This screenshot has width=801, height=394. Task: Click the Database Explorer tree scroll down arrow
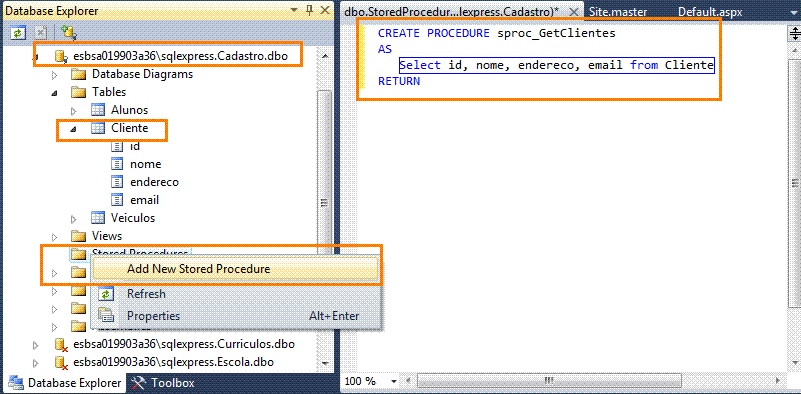pyautogui.click(x=325, y=363)
